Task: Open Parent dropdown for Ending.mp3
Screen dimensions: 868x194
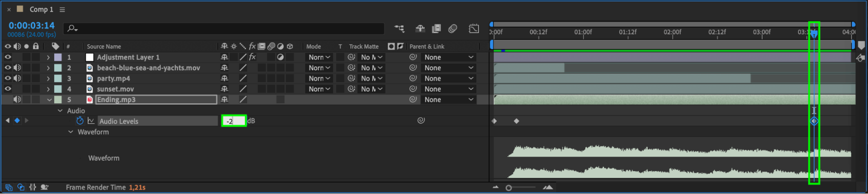Action: (x=449, y=100)
